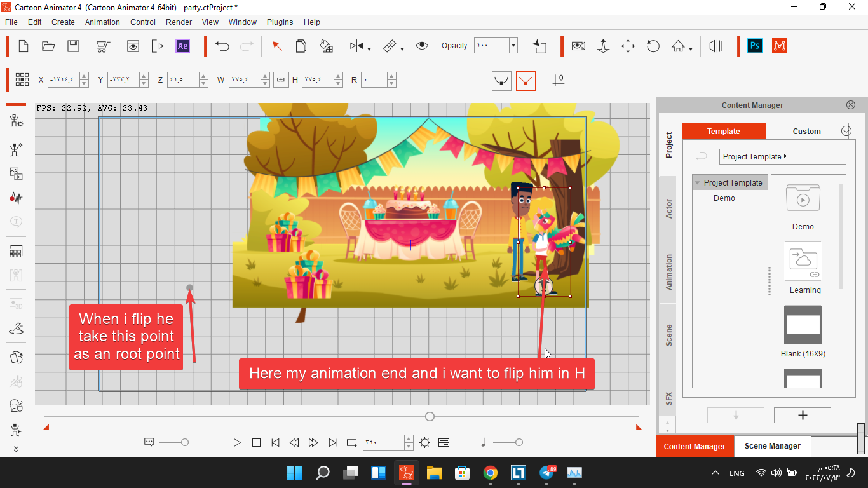Open the Plugins menu
Screen dimensions: 868x488
tap(280, 22)
